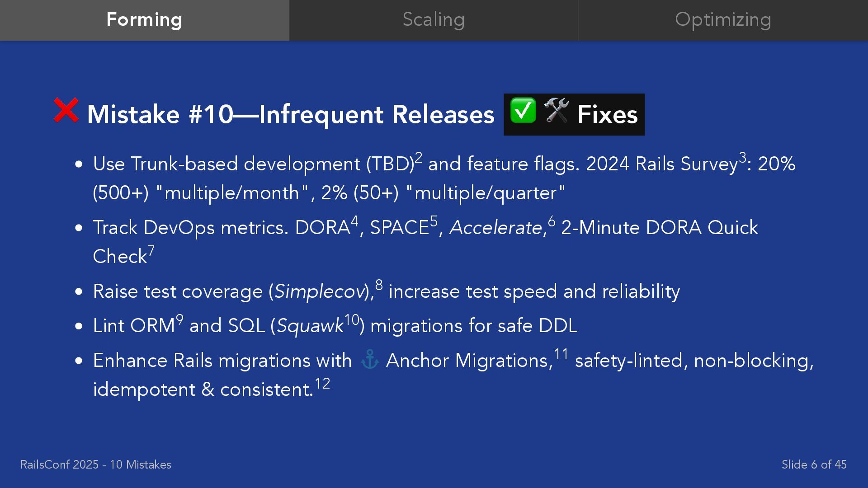Viewport: 868px width, 488px height.
Task: Go to the Optimizing section tab
Action: click(723, 20)
